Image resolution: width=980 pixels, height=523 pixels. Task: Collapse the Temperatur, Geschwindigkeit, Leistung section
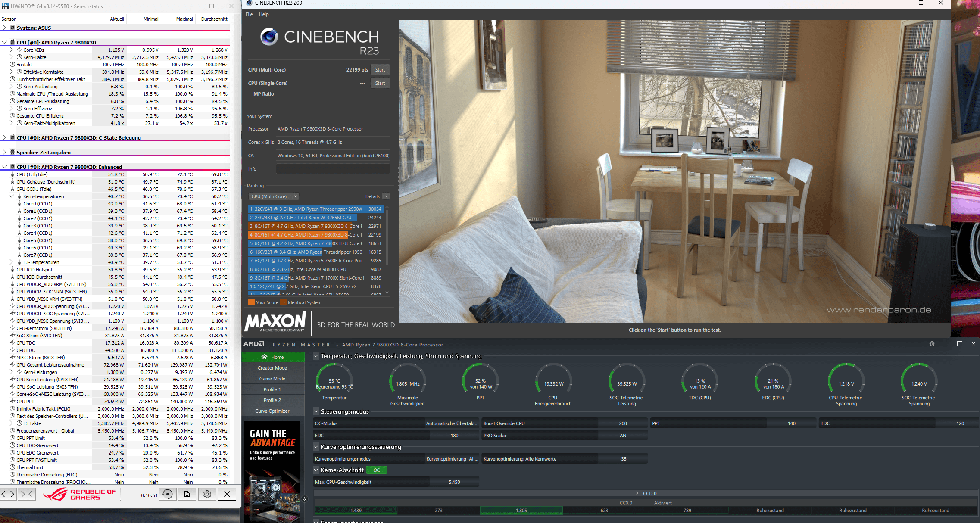[x=316, y=356]
